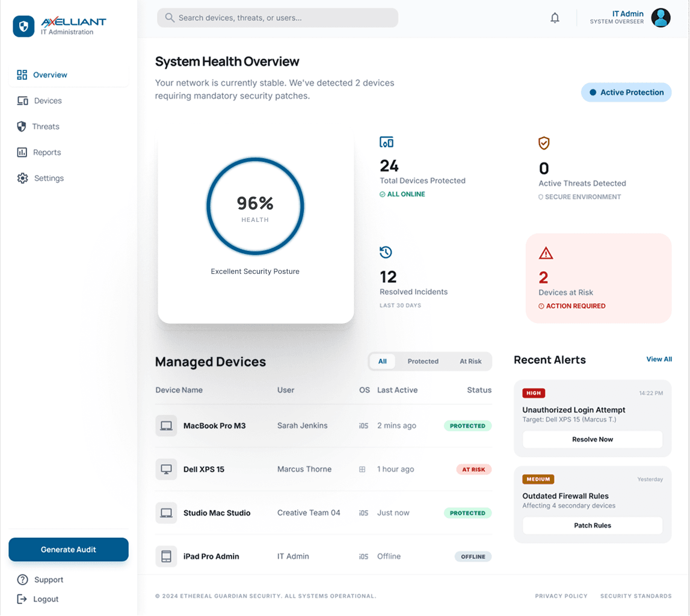Open notifications via the bell icon
Viewport: 690px width, 616px height.
pyautogui.click(x=555, y=17)
